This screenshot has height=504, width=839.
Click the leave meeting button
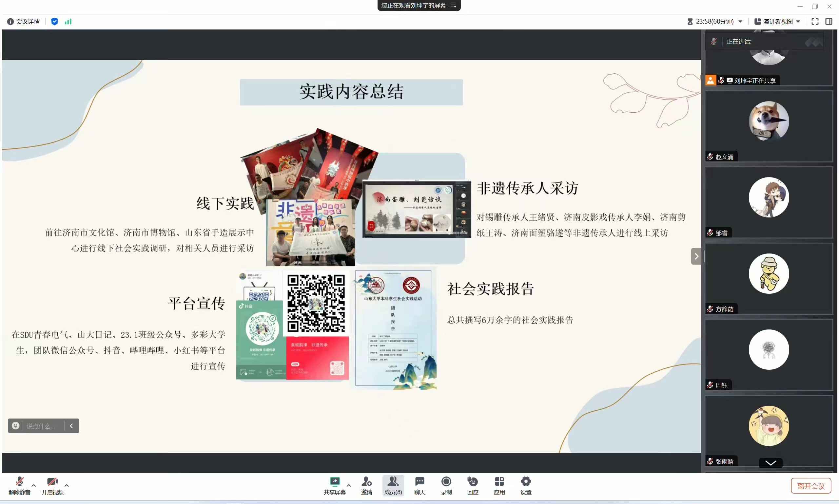[810, 486]
